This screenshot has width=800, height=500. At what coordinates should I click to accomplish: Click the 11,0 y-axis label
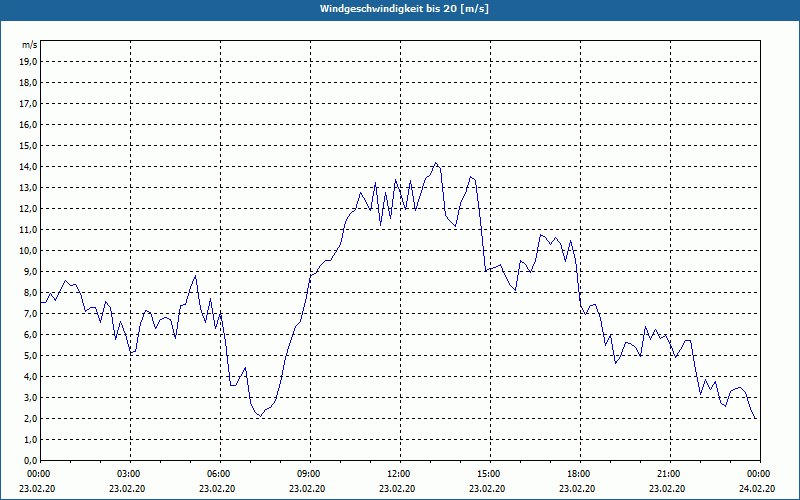(x=29, y=230)
